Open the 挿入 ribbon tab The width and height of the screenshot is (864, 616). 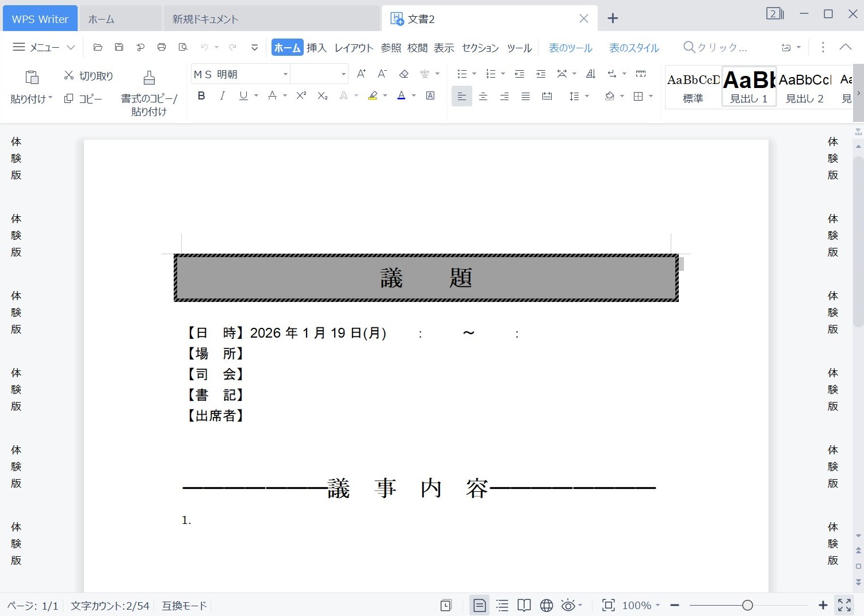pyautogui.click(x=316, y=48)
